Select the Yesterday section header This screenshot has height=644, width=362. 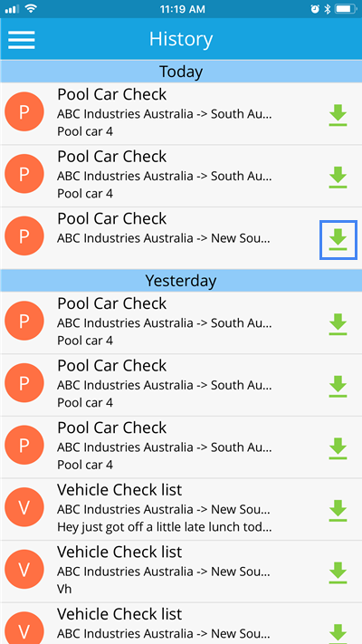point(181,281)
